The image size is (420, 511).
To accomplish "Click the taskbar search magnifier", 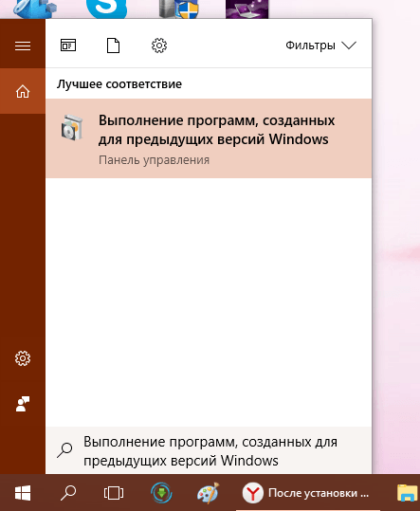I will 68,493.
